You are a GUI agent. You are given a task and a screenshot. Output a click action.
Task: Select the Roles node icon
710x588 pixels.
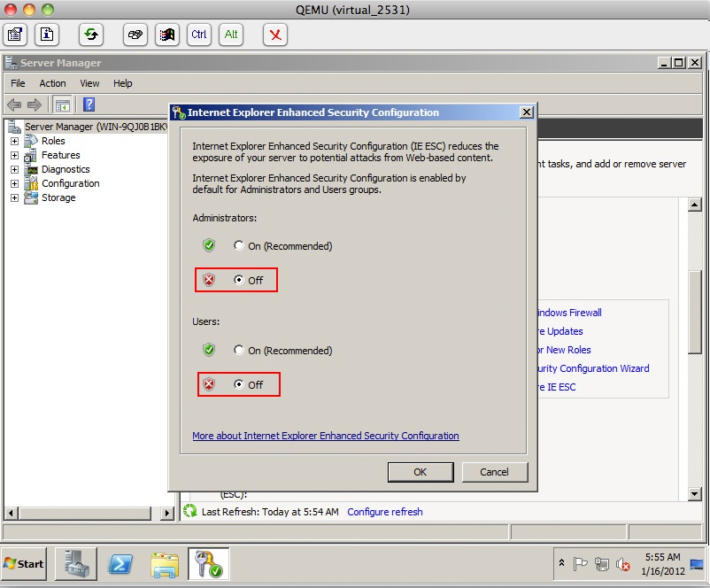tap(31, 141)
